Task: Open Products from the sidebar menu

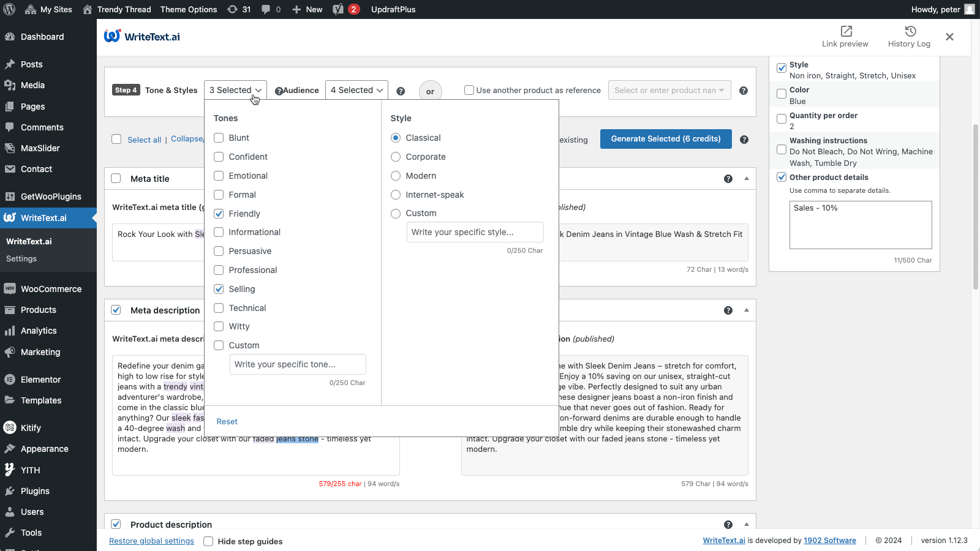Action: click(38, 310)
